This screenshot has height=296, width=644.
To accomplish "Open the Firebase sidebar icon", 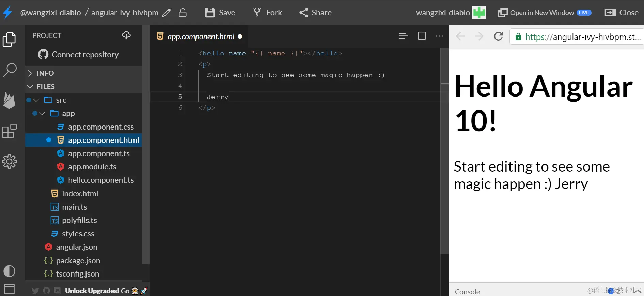I will click(x=9, y=100).
